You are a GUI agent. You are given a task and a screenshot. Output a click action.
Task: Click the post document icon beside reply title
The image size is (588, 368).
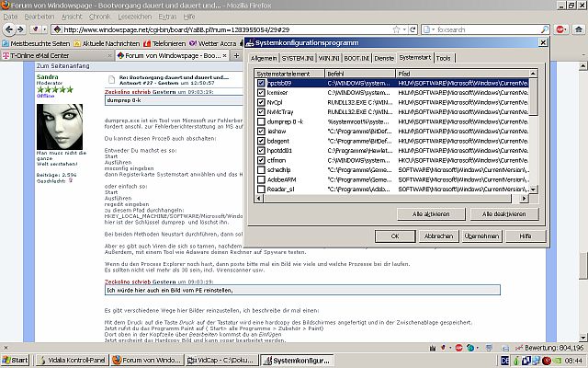click(111, 79)
